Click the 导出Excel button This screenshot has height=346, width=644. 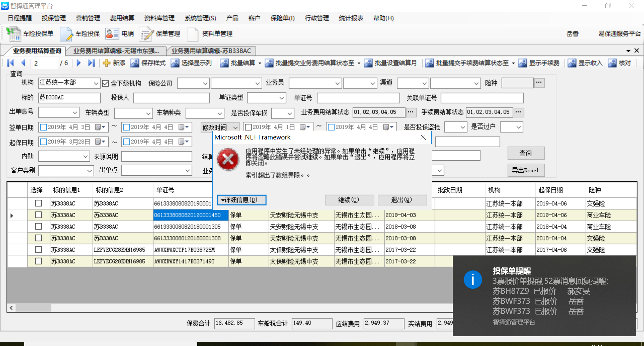(x=526, y=170)
